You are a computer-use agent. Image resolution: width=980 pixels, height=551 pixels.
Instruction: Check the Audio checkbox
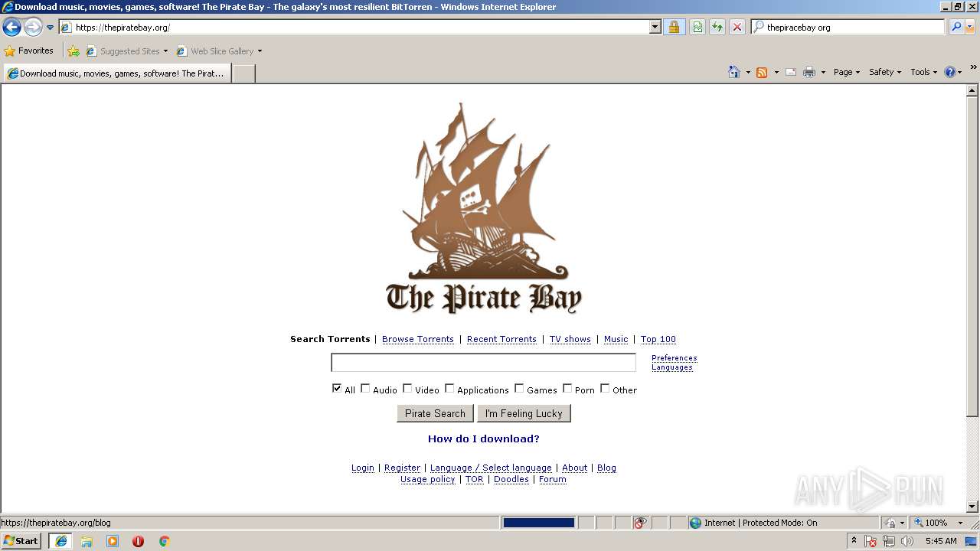point(365,388)
